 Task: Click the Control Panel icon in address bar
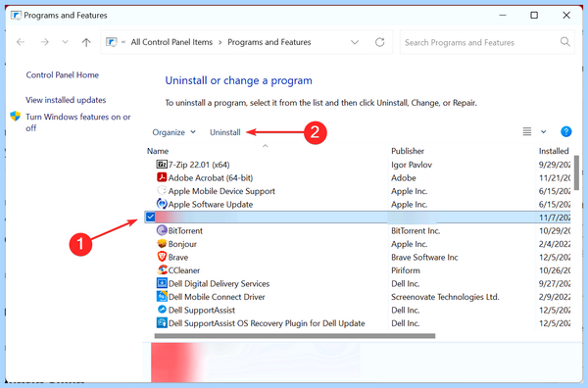(112, 42)
